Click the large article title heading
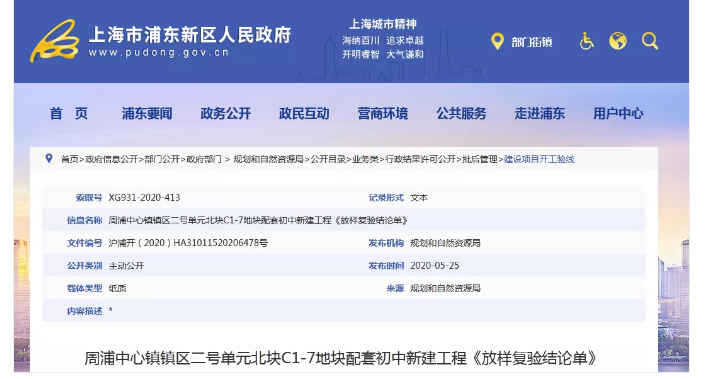The width and height of the screenshot is (720, 379). click(340, 358)
